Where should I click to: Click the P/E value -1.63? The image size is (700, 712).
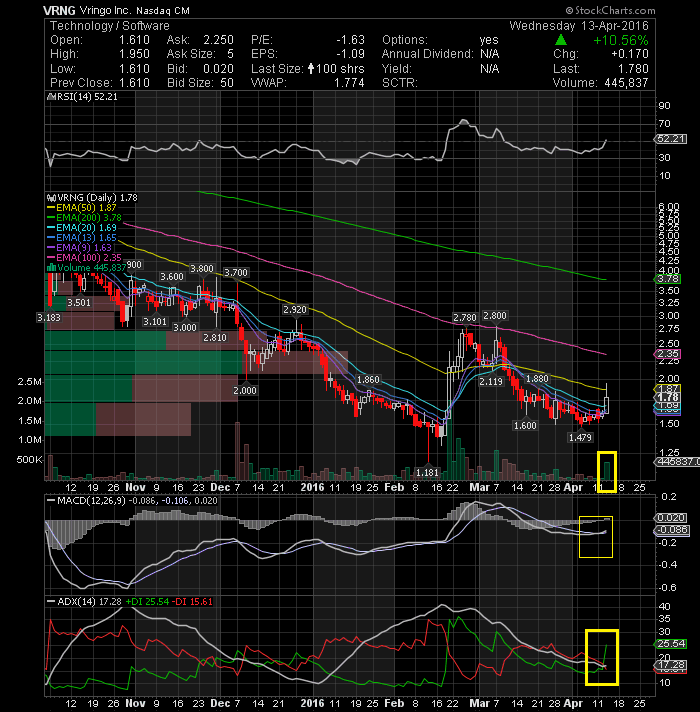click(x=350, y=40)
